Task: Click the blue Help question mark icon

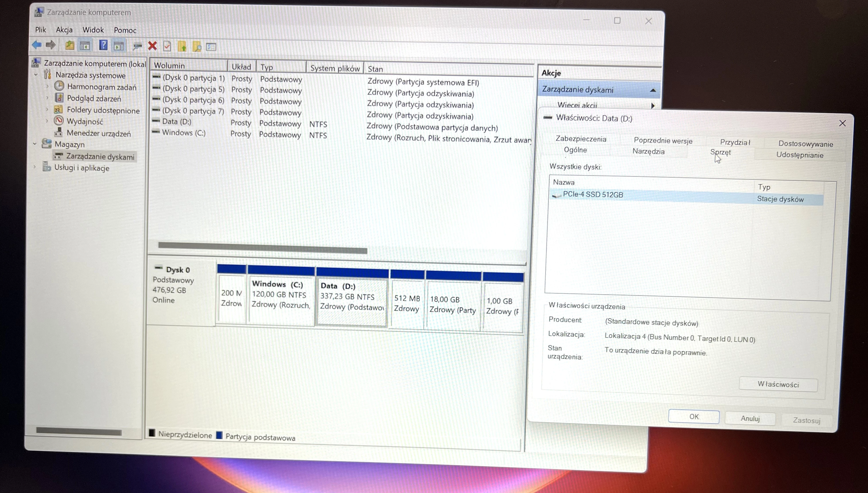Action: 103,45
